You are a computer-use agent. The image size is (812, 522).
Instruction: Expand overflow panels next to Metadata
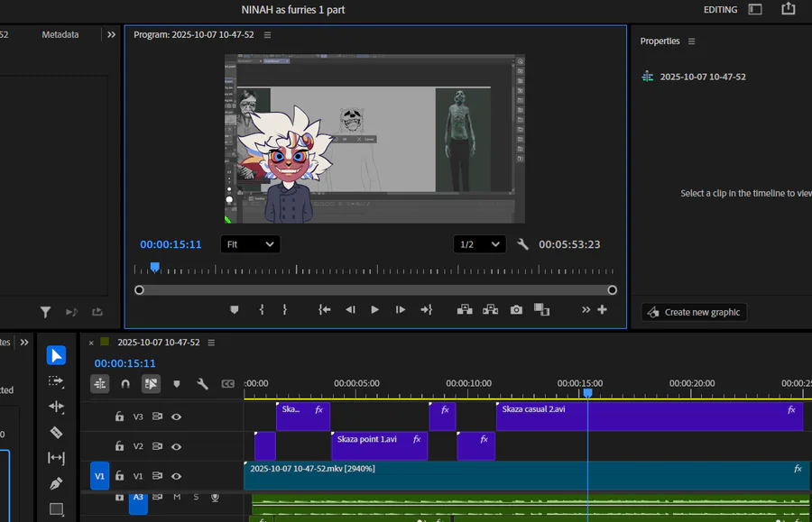pos(111,34)
